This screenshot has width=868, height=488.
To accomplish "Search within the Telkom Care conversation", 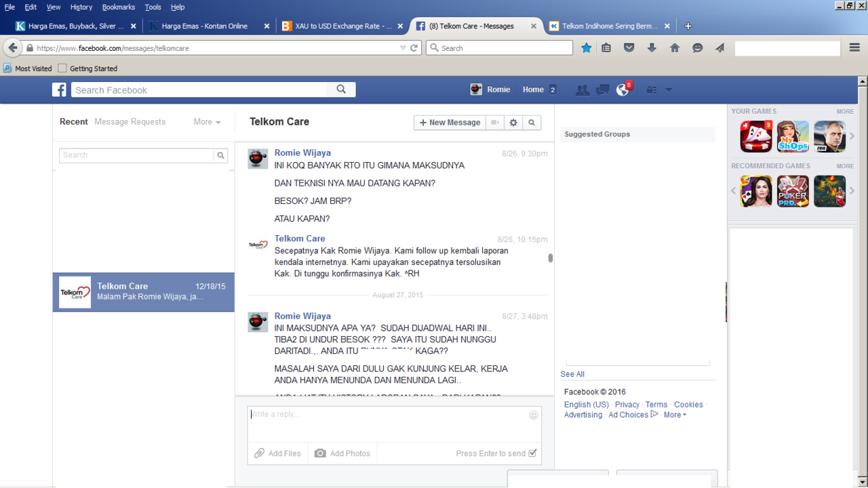I will 532,123.
